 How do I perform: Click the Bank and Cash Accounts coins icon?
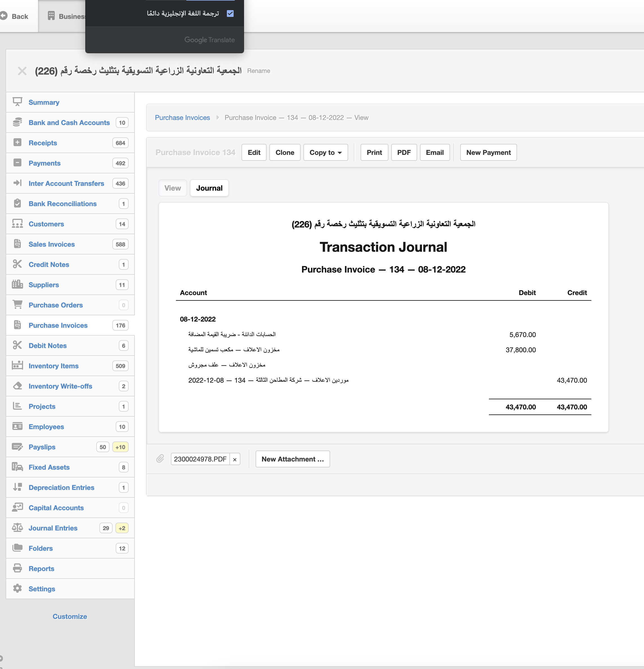tap(17, 122)
